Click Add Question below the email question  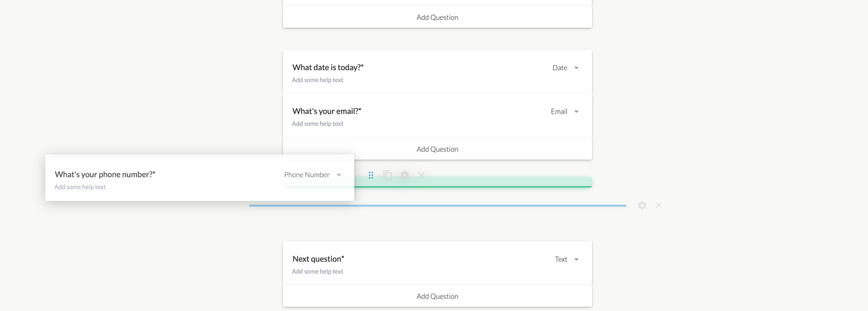[437, 149]
